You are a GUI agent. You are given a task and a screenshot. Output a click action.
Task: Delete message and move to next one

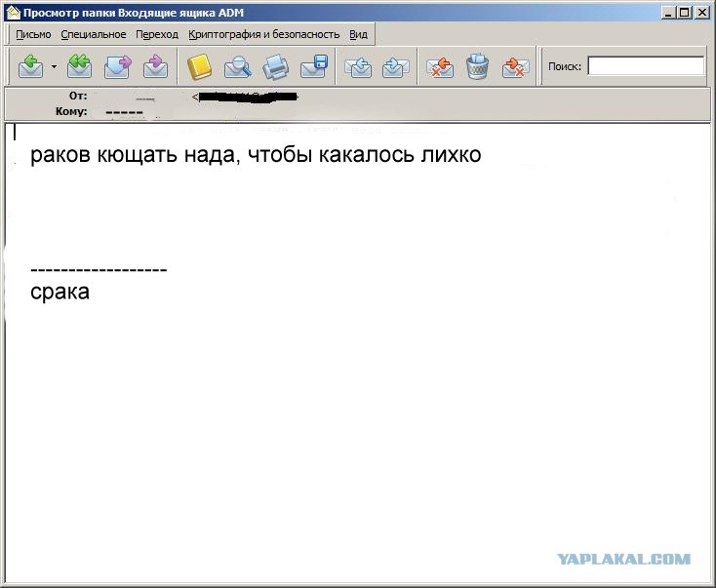pyautogui.click(x=515, y=67)
